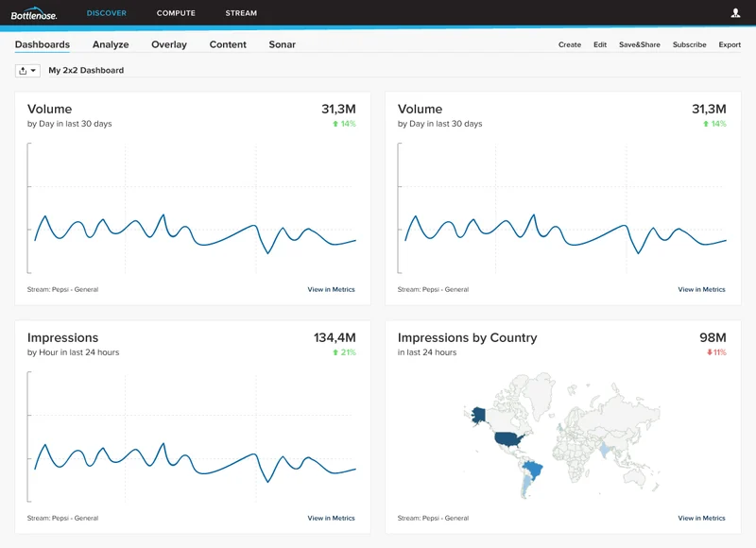Open View in Metrics on Impressions by Country
The image size is (756, 548).
701,518
